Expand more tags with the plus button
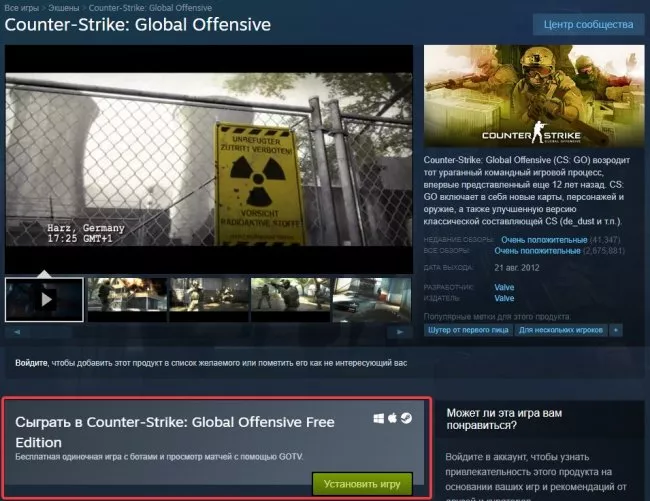Screen dimensions: 650x501 point(616,330)
